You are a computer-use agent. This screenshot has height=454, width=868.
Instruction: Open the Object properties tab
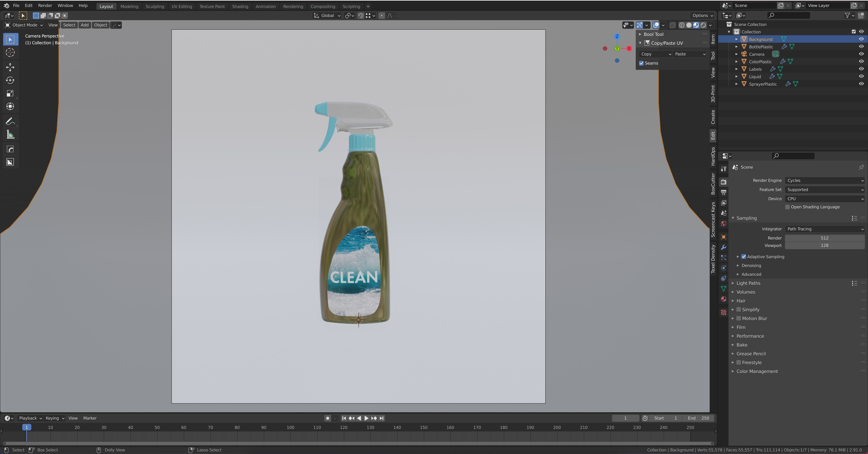[723, 237]
